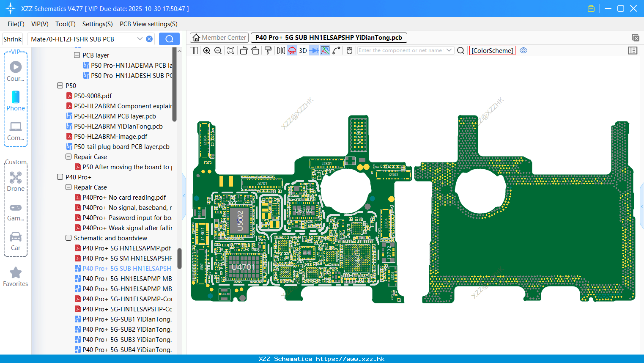Toggle split view layout icon
Screen dimensions: 644x363
pos(194,50)
